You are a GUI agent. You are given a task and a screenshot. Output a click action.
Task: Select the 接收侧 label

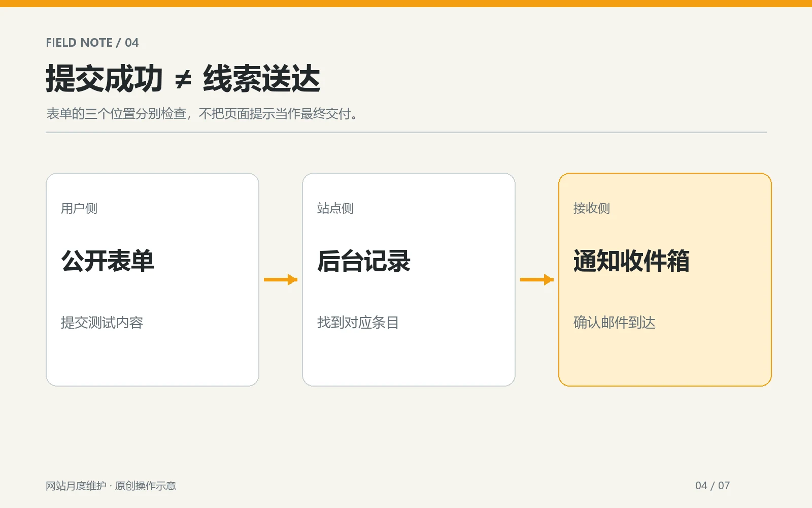point(592,208)
